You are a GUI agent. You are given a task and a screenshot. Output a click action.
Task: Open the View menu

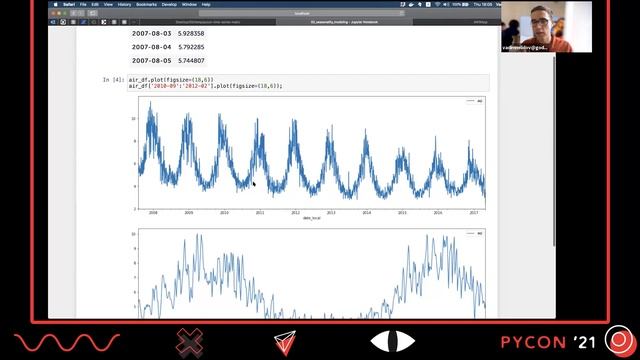click(108, 4)
